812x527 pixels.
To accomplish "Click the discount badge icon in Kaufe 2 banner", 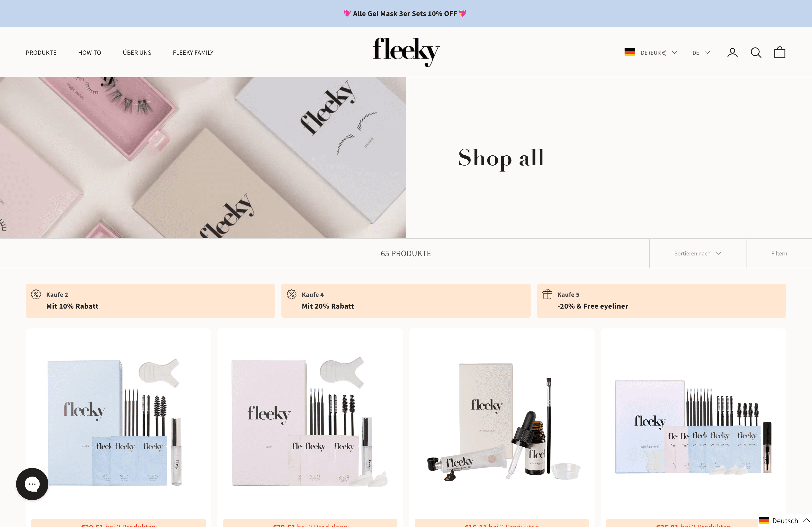I will [x=36, y=294].
